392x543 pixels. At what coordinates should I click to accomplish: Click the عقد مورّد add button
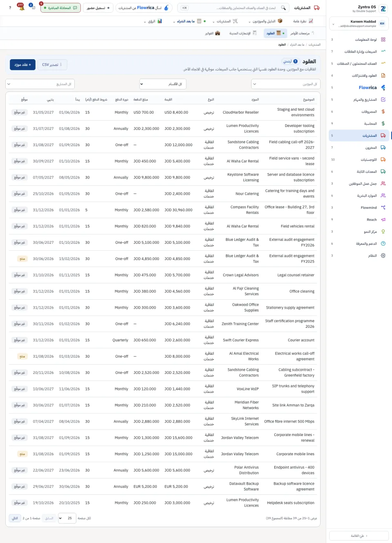22,65
